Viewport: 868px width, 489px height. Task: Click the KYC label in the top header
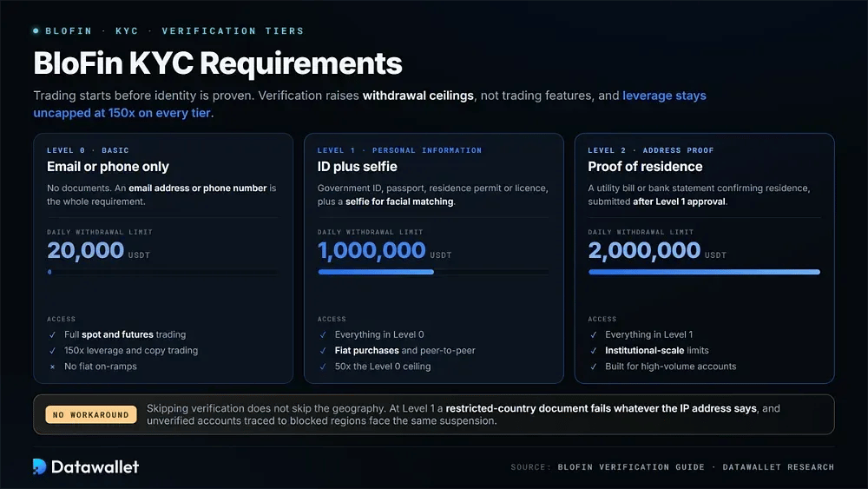click(127, 31)
